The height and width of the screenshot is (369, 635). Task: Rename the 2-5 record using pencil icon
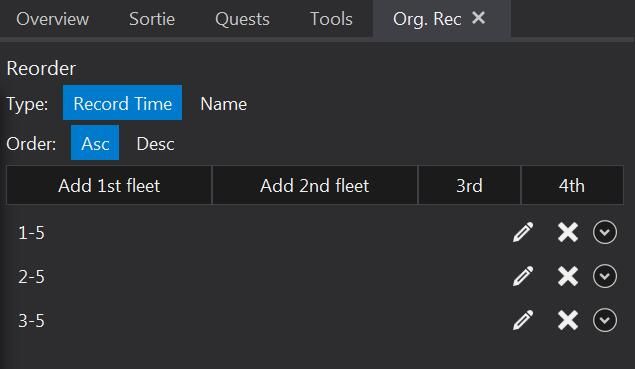click(523, 276)
